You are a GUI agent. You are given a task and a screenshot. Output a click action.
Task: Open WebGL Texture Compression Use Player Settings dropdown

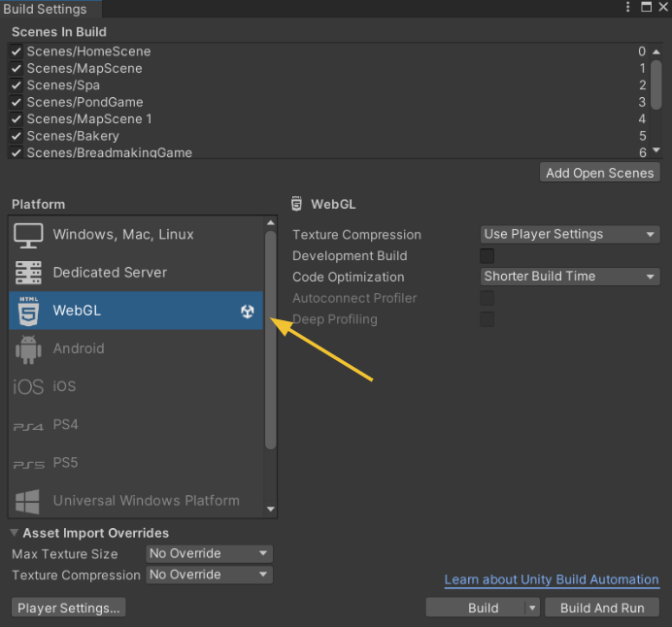[x=570, y=234]
